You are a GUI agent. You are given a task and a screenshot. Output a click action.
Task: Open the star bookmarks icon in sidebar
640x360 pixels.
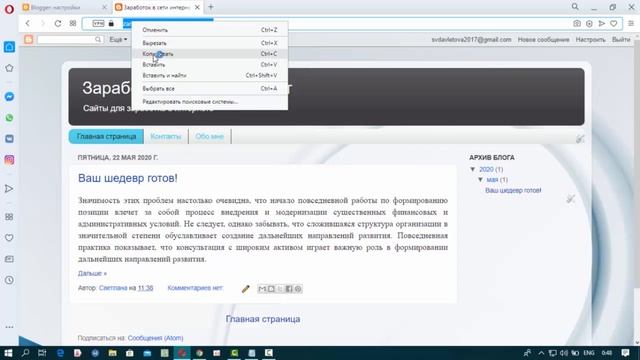point(9,68)
